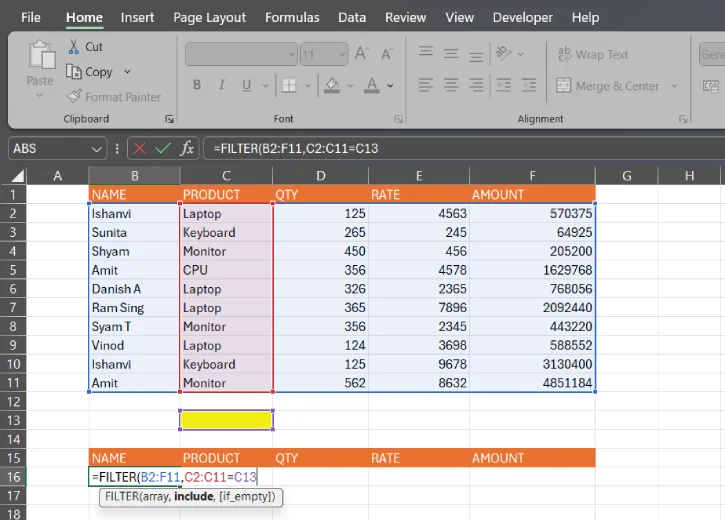
Task: Toggle Wrap Text
Action: click(x=593, y=55)
